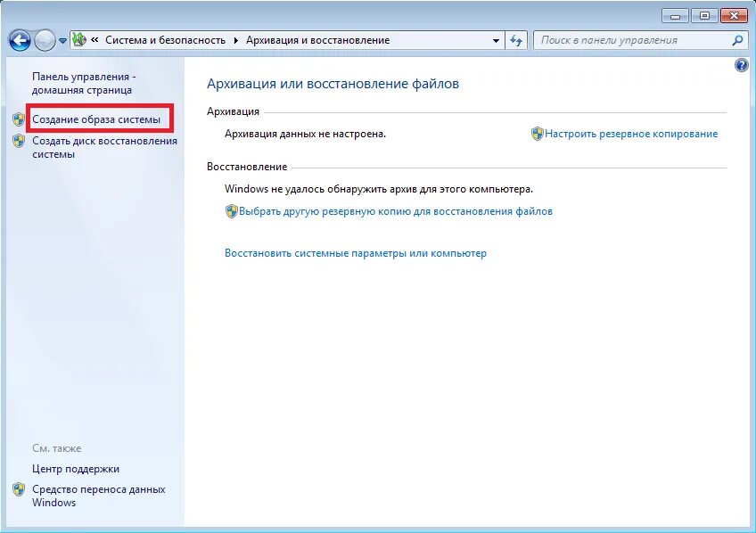Focus the Поиск в панели управления field

pyautogui.click(x=639, y=40)
